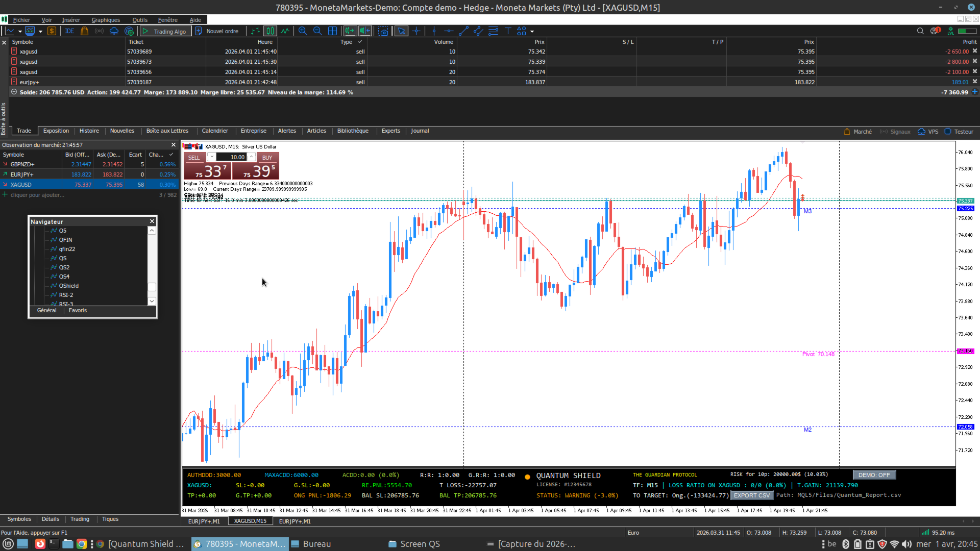
Task: Switch to the Histoire tab
Action: [x=89, y=131]
